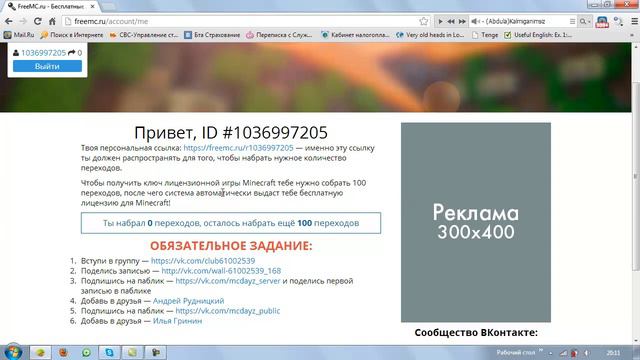Click the account ID 1036997205 link at top
The image size is (640, 360).
pos(43,53)
